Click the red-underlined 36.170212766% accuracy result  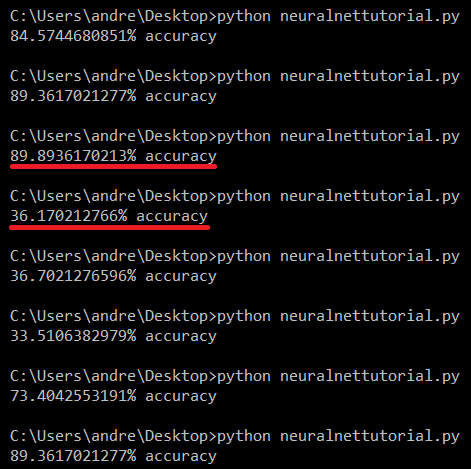click(x=109, y=216)
